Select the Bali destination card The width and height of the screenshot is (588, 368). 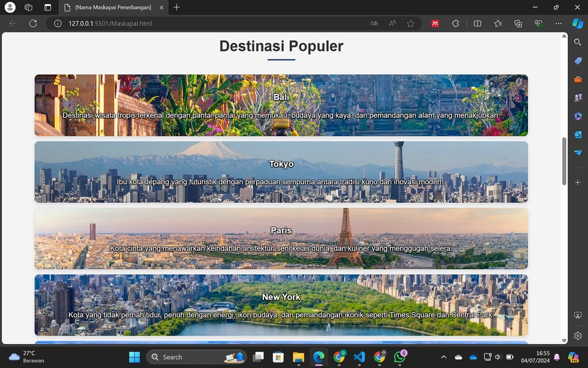pyautogui.click(x=281, y=105)
